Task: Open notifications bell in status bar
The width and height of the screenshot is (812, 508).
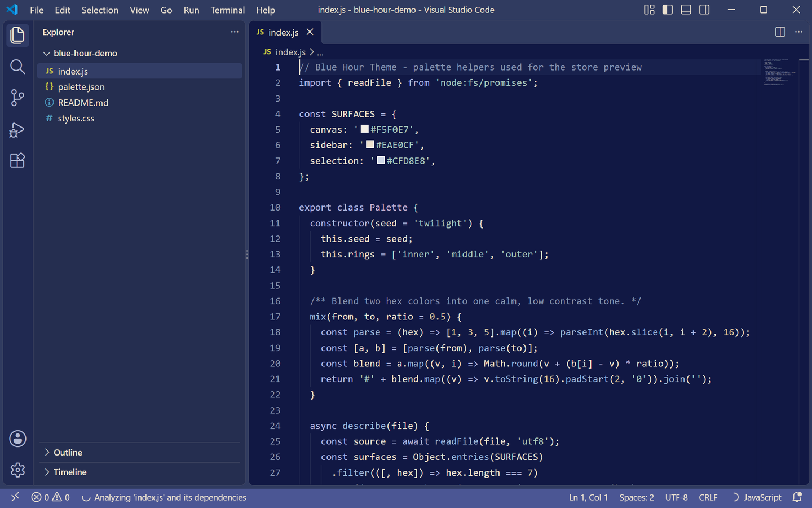Action: click(797, 497)
